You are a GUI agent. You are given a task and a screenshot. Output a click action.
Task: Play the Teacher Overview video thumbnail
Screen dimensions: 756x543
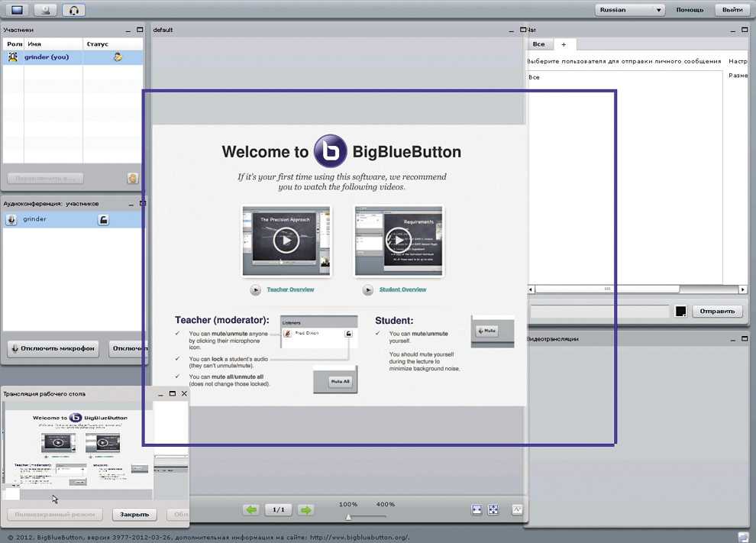(x=286, y=240)
